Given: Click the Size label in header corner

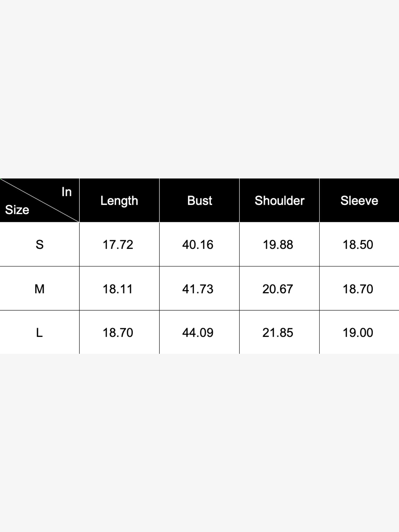Looking at the screenshot, I should click(17, 210).
